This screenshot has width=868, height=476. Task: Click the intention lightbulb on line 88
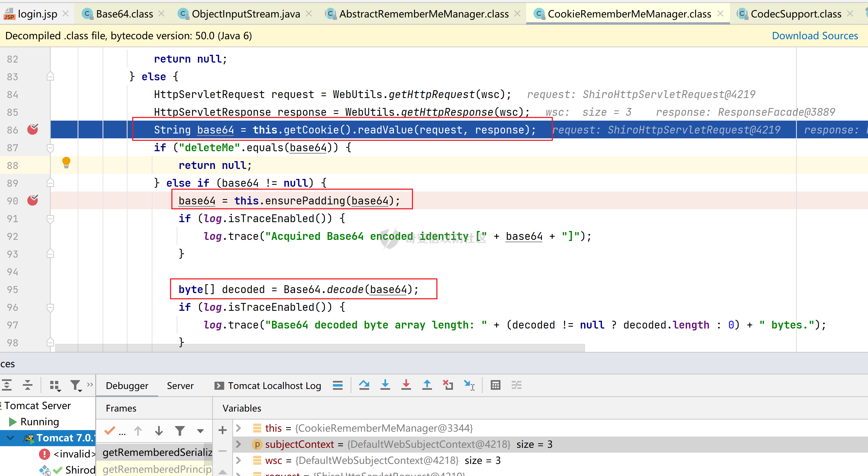(66, 163)
